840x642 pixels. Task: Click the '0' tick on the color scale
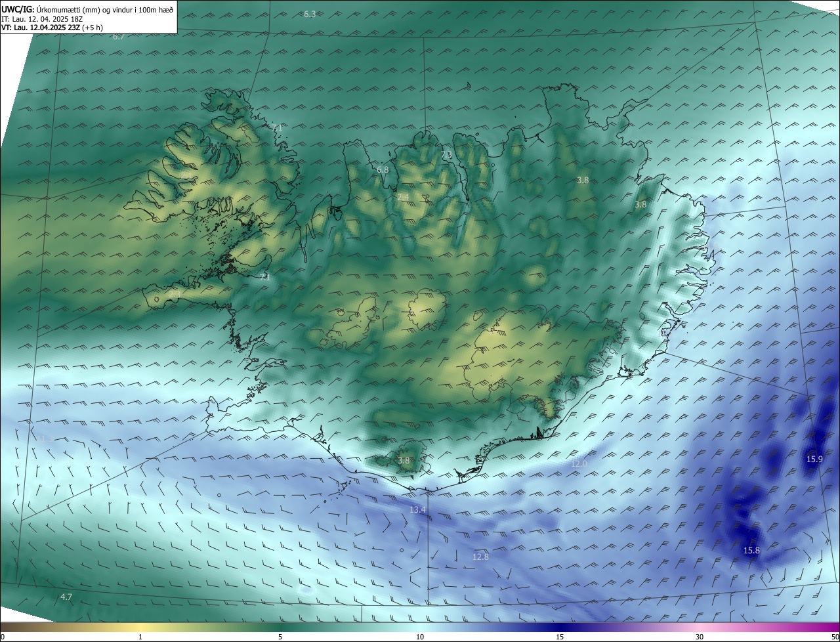pos(3,637)
